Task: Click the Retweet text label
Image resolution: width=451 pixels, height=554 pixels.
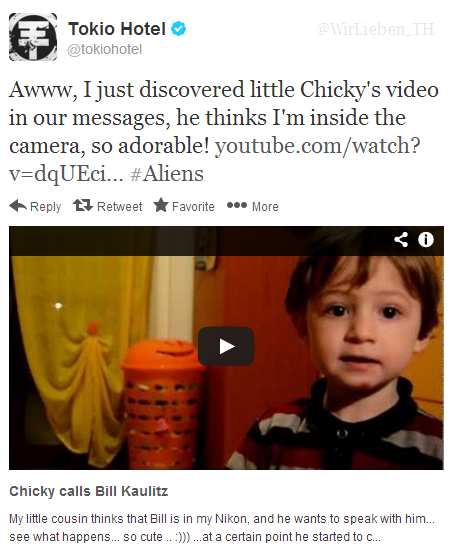Action: [x=119, y=206]
